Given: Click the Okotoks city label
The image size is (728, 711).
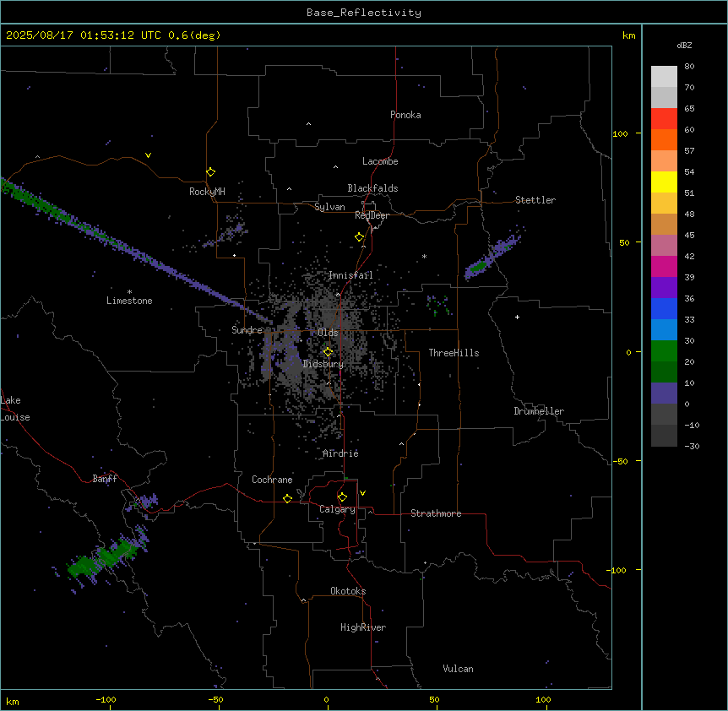Looking at the screenshot, I should 348,591.
